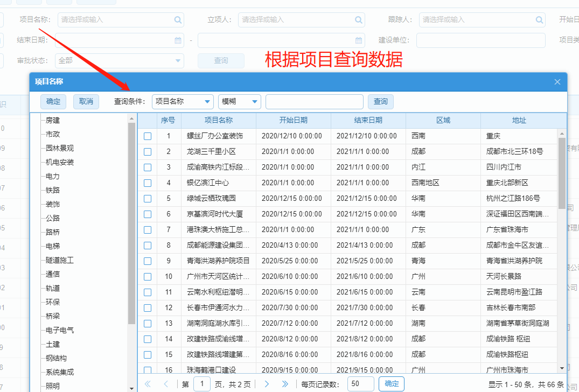
Task: Tick the header select-all checkbox
Action: pos(148,121)
